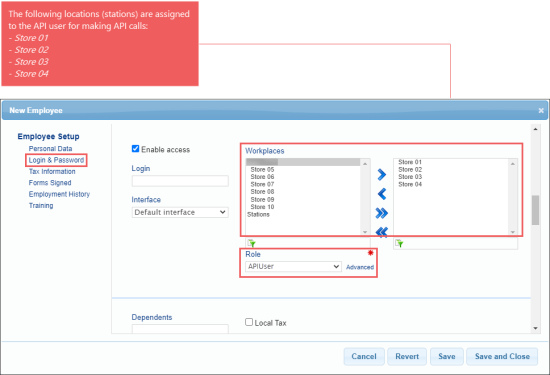Open the Employment History section
550x375 pixels.
(x=59, y=194)
